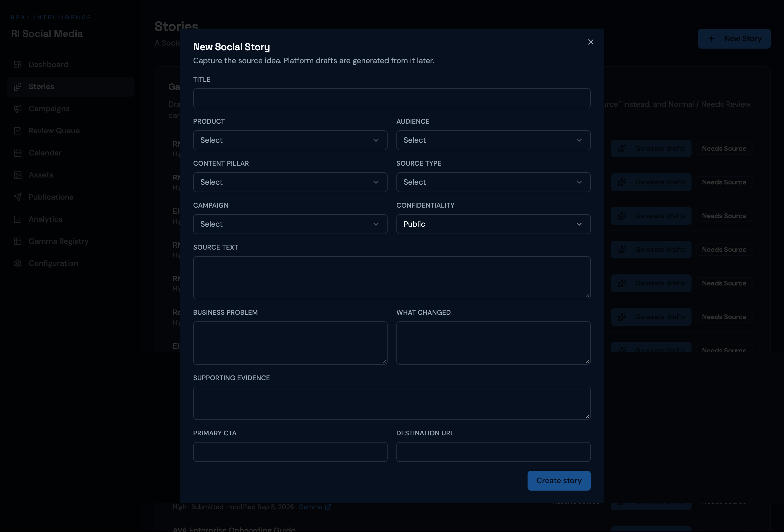Open Calendar in the sidebar

(x=70, y=153)
